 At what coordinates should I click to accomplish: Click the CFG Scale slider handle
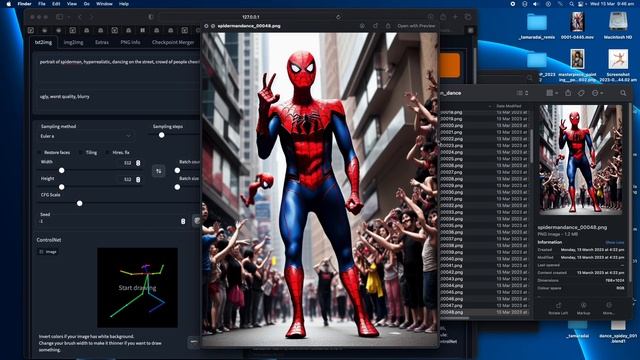coord(80,203)
